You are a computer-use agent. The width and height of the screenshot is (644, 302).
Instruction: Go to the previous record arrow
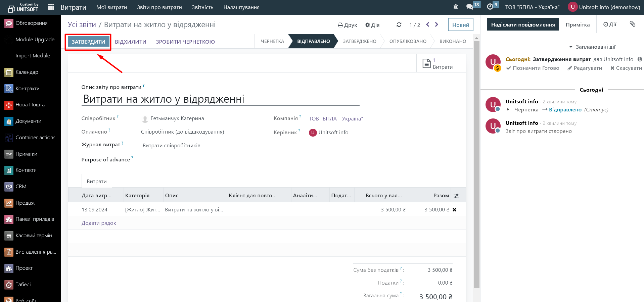[427, 24]
